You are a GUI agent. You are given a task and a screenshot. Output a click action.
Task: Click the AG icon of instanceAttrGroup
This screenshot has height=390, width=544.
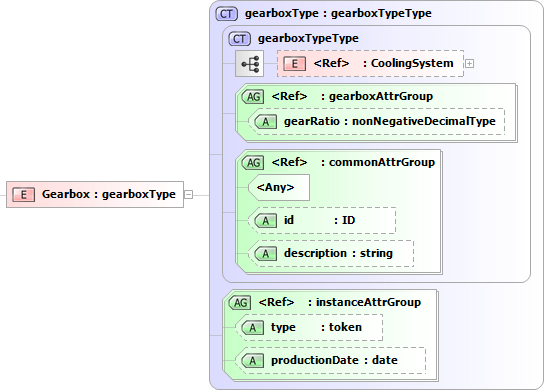(x=240, y=303)
